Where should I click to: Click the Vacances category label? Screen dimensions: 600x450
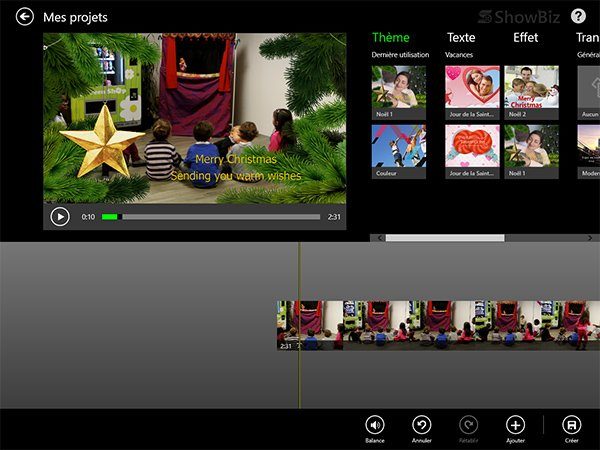(459, 55)
